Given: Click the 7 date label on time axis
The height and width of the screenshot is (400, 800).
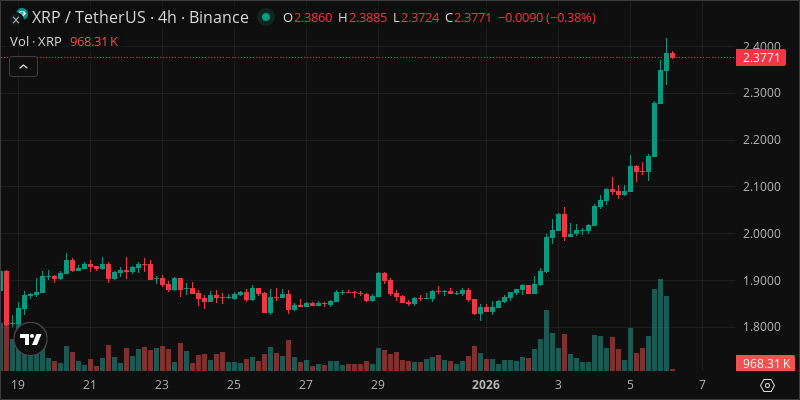Looking at the screenshot, I should pos(703,384).
